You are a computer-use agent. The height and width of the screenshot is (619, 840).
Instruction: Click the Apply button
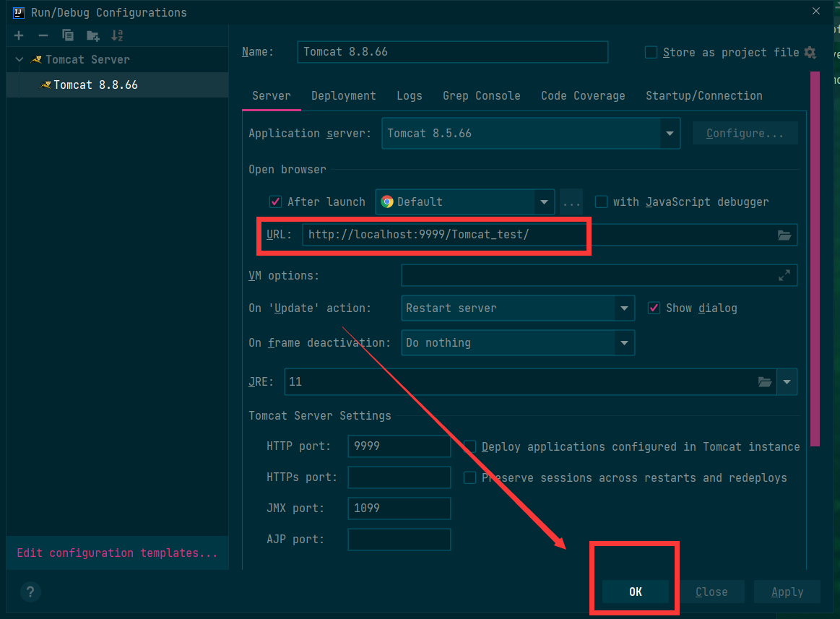pos(787,592)
